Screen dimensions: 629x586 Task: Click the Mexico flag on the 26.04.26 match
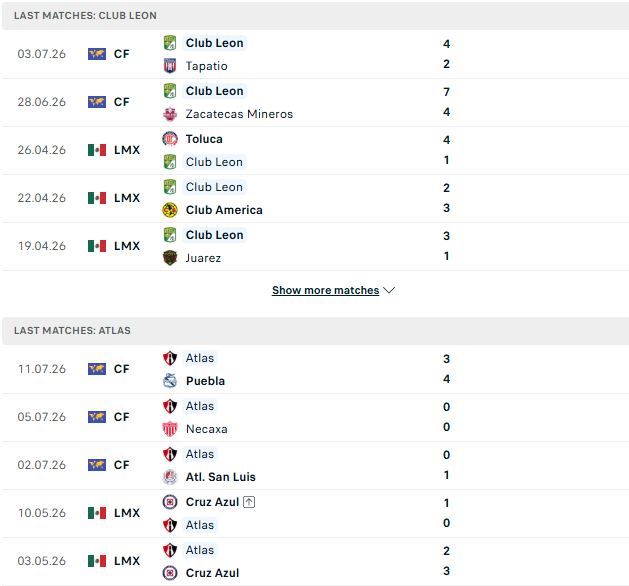coord(97,150)
